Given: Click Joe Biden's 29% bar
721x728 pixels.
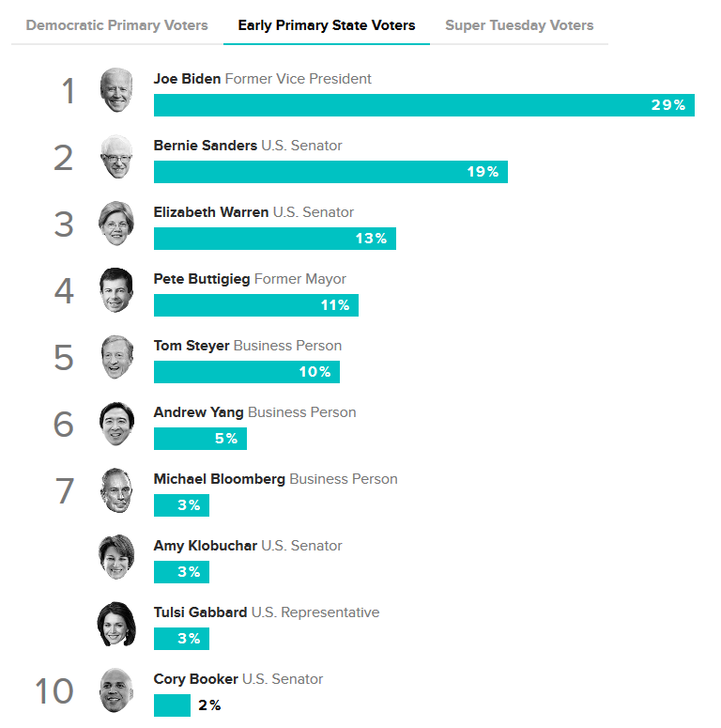Looking at the screenshot, I should click(423, 105).
